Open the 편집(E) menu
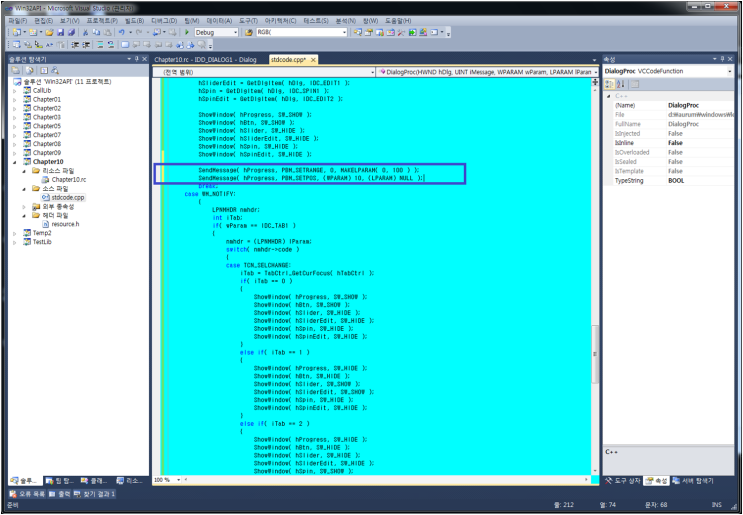The height and width of the screenshot is (515, 743). [43, 21]
